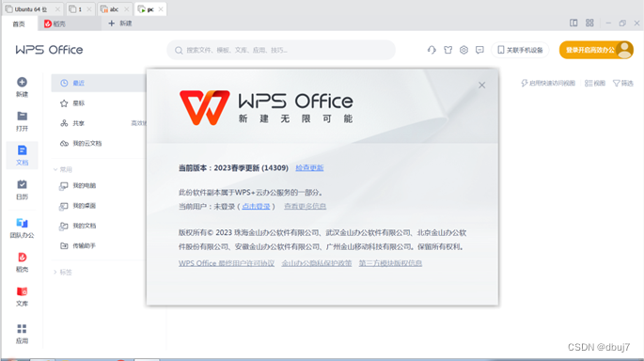Click the 稻壳 icon in left sidebar
This screenshot has height=361, width=644.
22,257
